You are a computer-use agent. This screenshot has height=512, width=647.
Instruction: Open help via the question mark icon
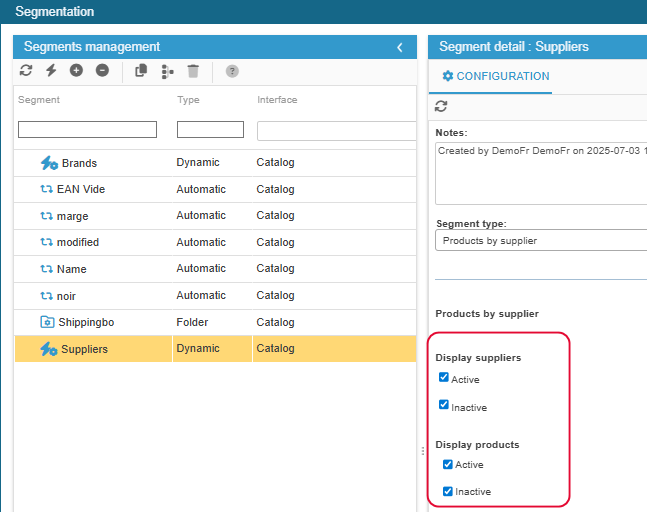[232, 71]
